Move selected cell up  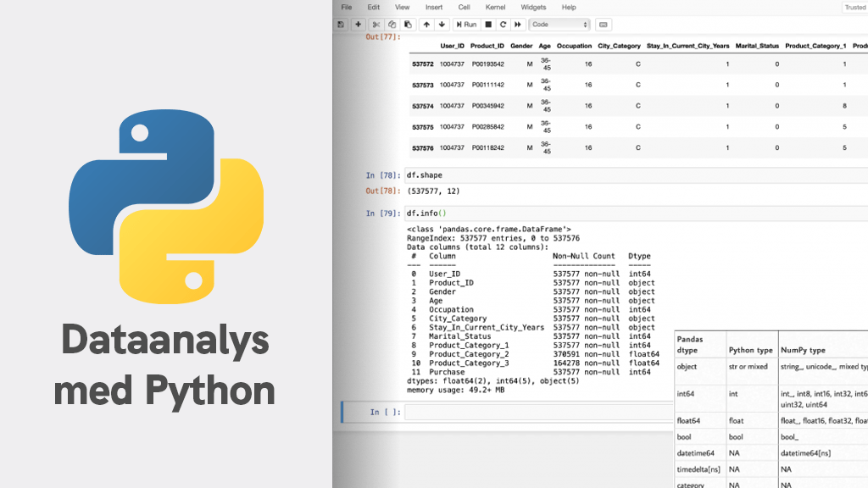426,25
